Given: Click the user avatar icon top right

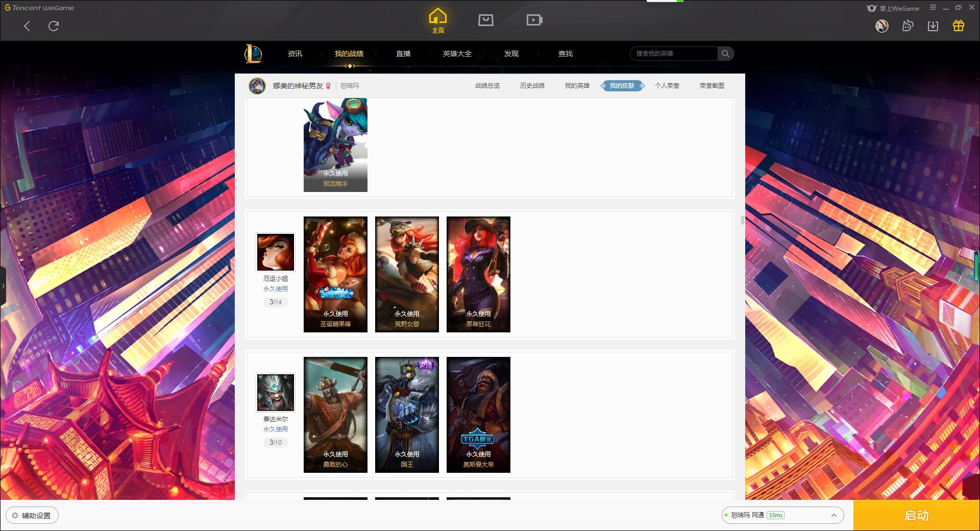Looking at the screenshot, I should coord(882,26).
